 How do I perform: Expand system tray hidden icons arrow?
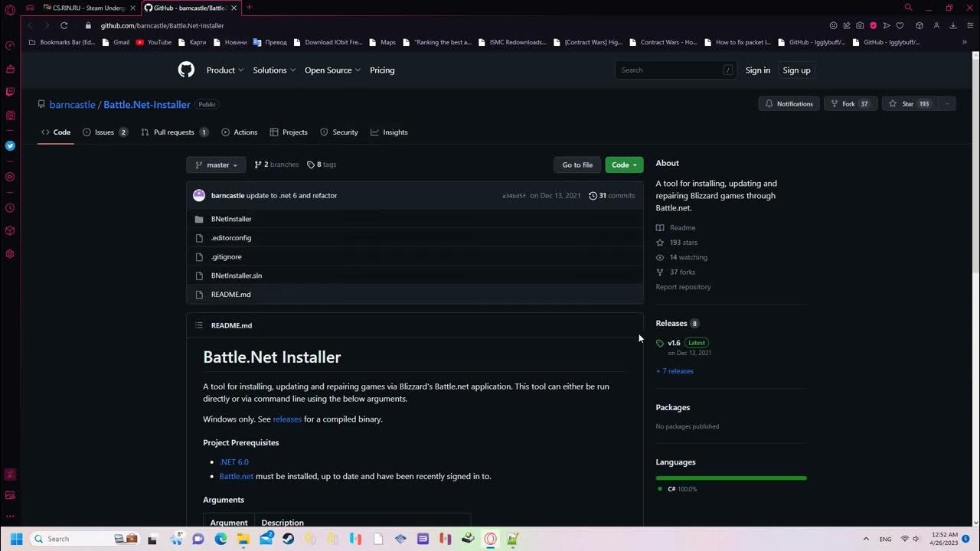click(x=866, y=539)
